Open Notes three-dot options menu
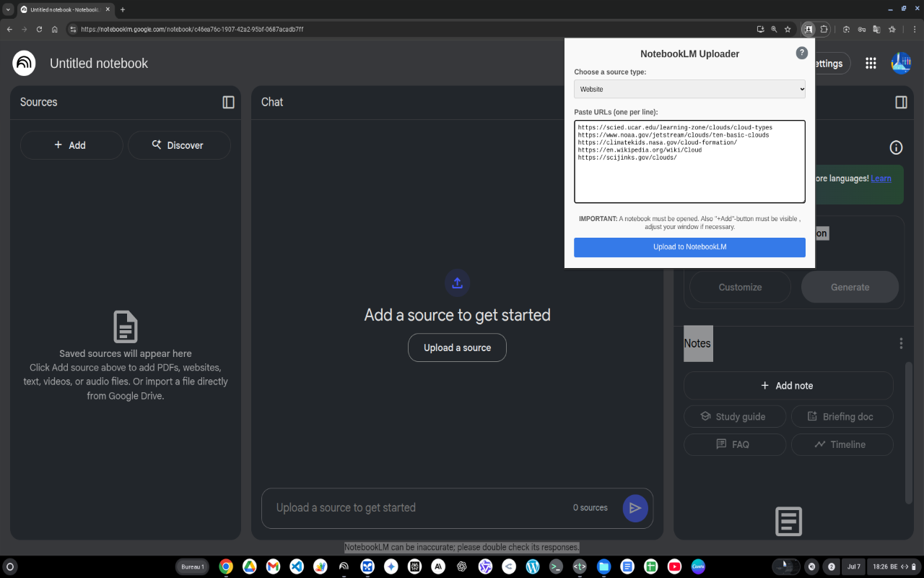Image resolution: width=924 pixels, height=578 pixels. (901, 344)
